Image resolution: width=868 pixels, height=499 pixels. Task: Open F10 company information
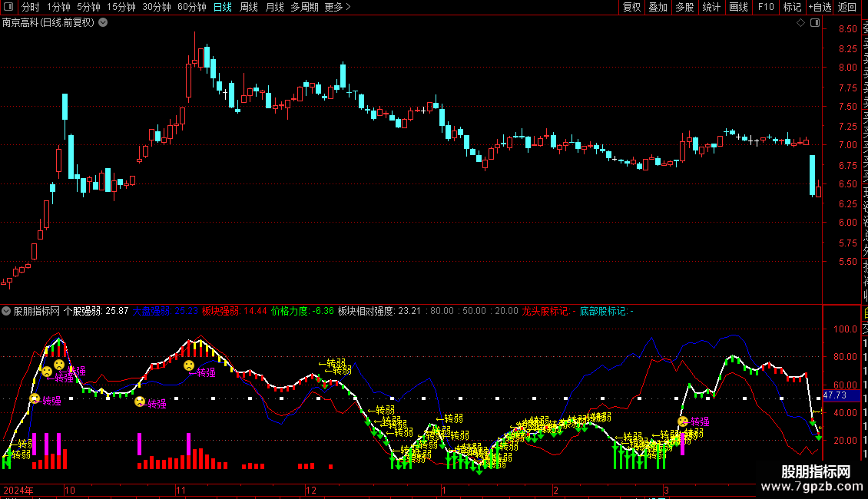766,7
